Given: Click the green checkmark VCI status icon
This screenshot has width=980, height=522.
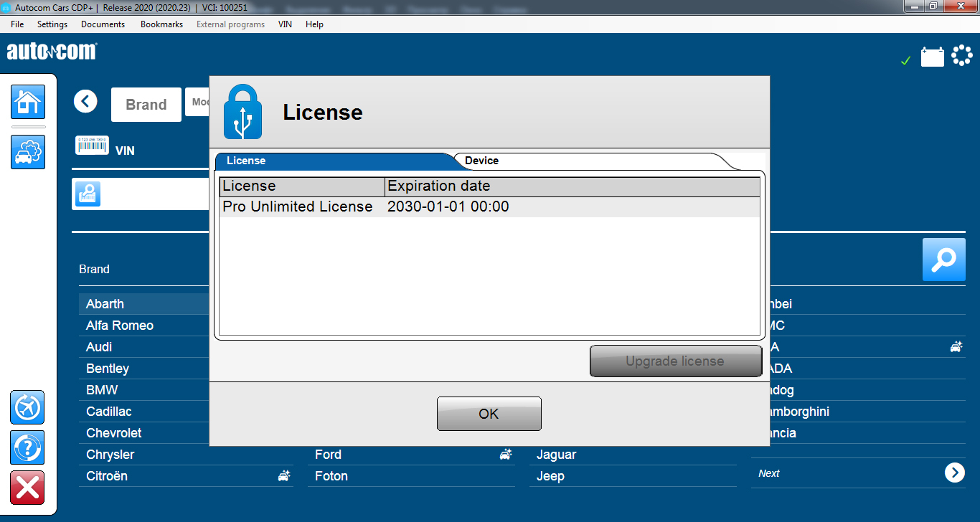Looking at the screenshot, I should pyautogui.click(x=905, y=61).
